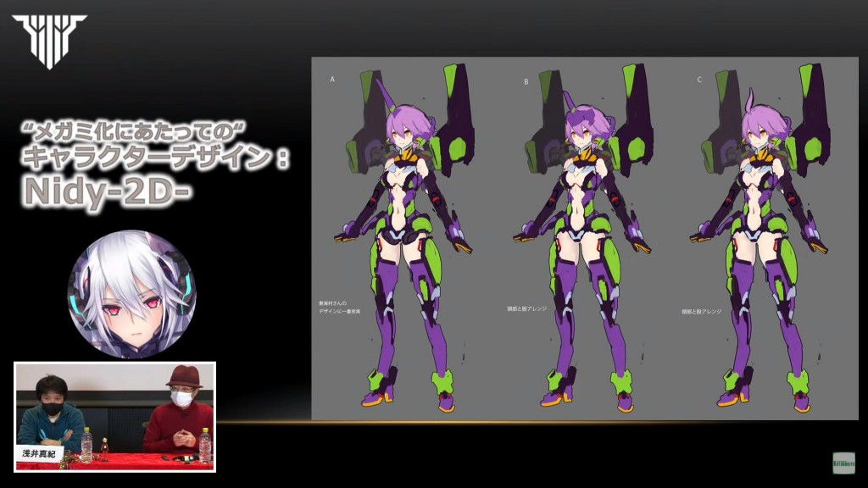This screenshot has width=868, height=488.
Task: Click the small green logo at bottom right
Action: 843,463
